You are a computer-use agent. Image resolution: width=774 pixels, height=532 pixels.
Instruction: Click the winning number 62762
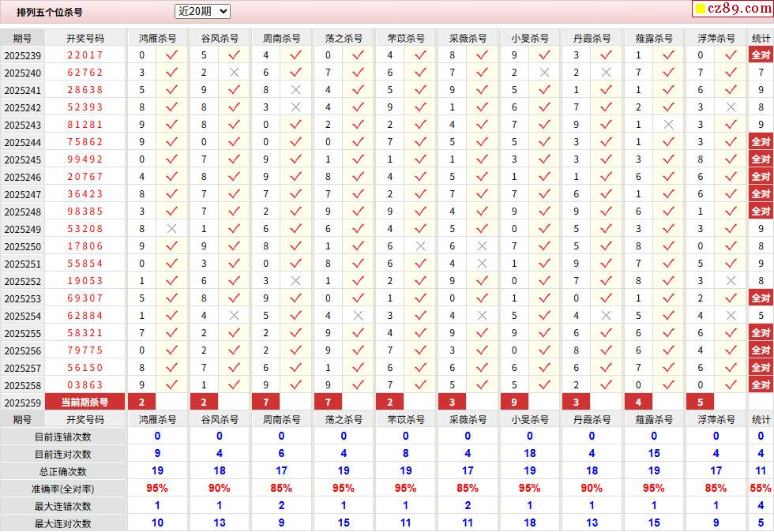[x=85, y=73]
